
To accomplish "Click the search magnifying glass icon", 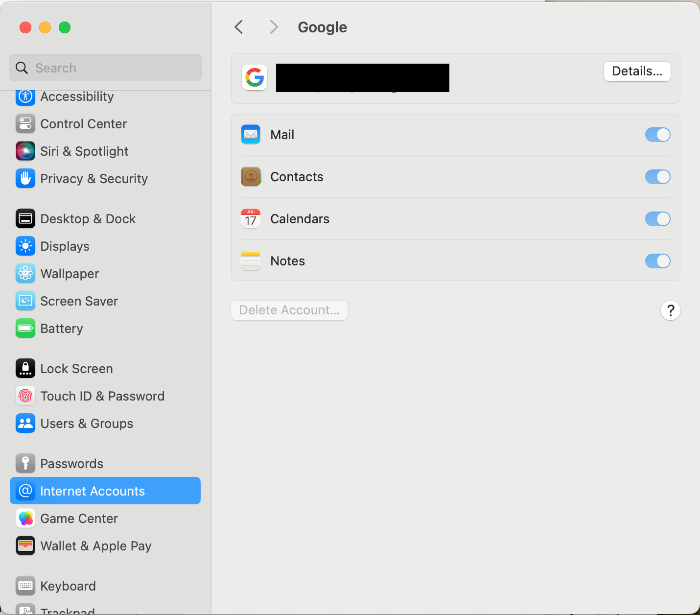I will tap(22, 68).
